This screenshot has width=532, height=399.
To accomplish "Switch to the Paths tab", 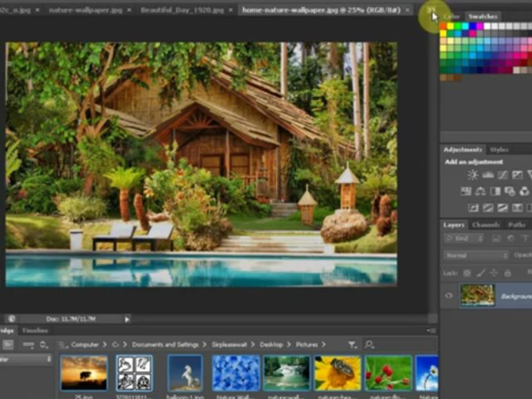I will [516, 225].
